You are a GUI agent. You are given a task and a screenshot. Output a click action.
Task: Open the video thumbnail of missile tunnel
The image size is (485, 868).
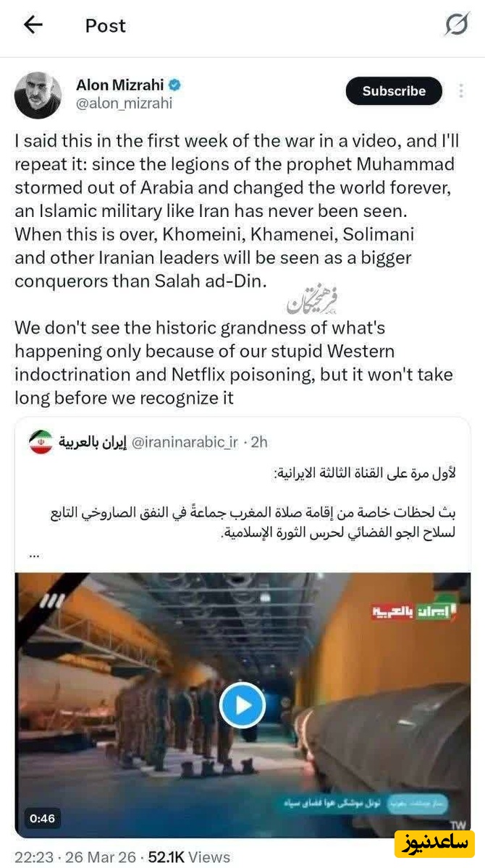point(243,705)
